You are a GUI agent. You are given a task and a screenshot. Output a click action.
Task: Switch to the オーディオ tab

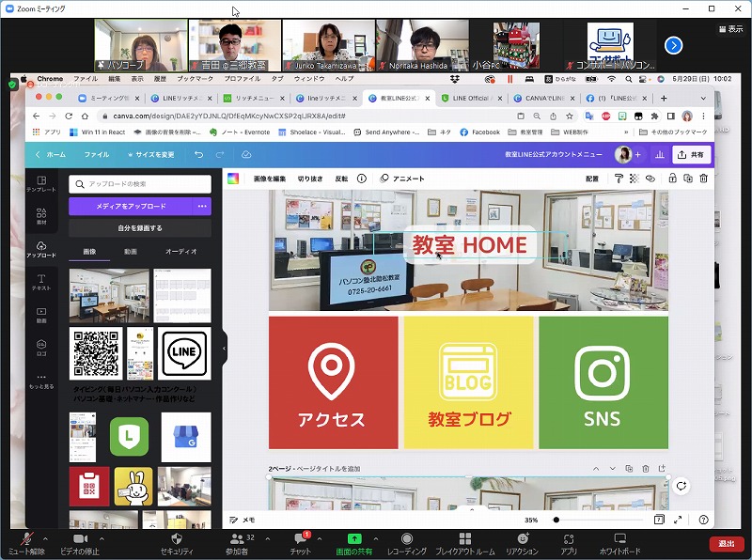(x=180, y=252)
